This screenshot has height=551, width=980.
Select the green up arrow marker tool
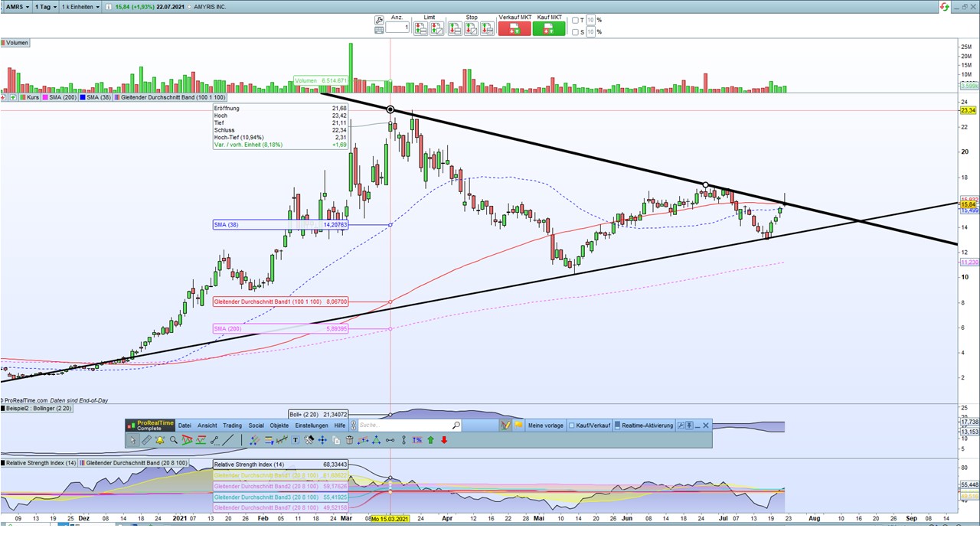pyautogui.click(x=430, y=440)
